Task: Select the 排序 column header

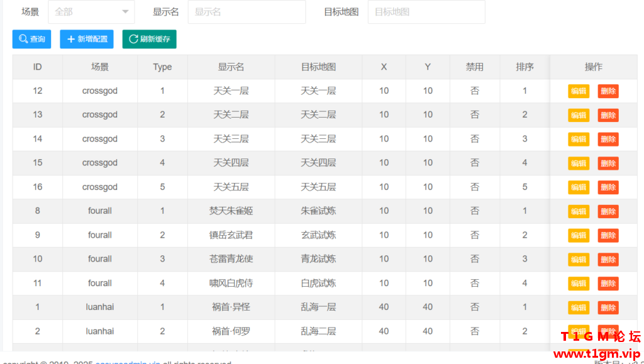Action: tap(525, 67)
